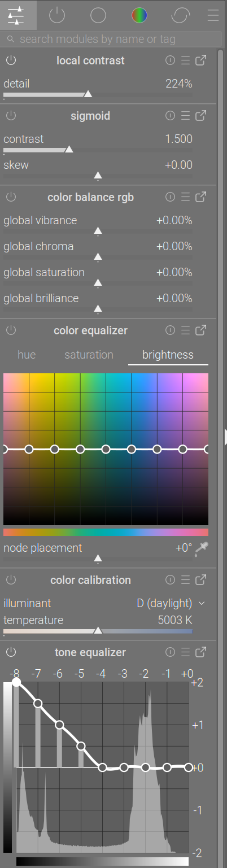Viewport: 227px width, 868px height.
Task: Create new instance of color balance rgb
Action: (x=200, y=197)
